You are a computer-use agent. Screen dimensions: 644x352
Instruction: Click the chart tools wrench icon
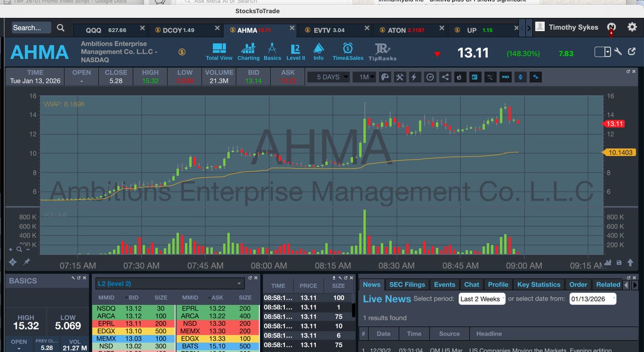coord(400,77)
